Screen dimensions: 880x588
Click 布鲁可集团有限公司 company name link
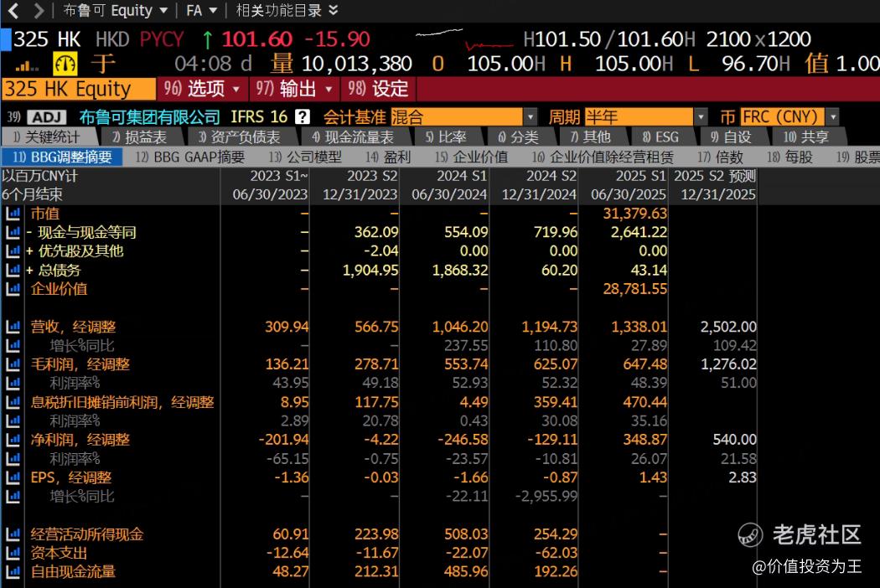point(149,116)
